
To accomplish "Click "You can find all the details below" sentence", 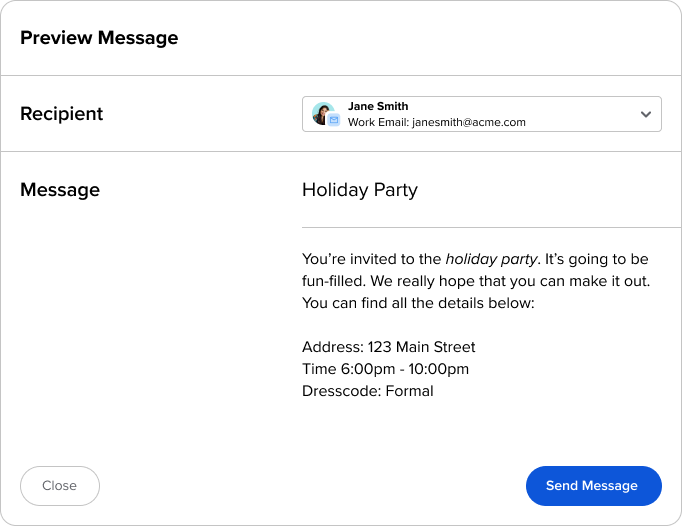I will pyautogui.click(x=418, y=303).
